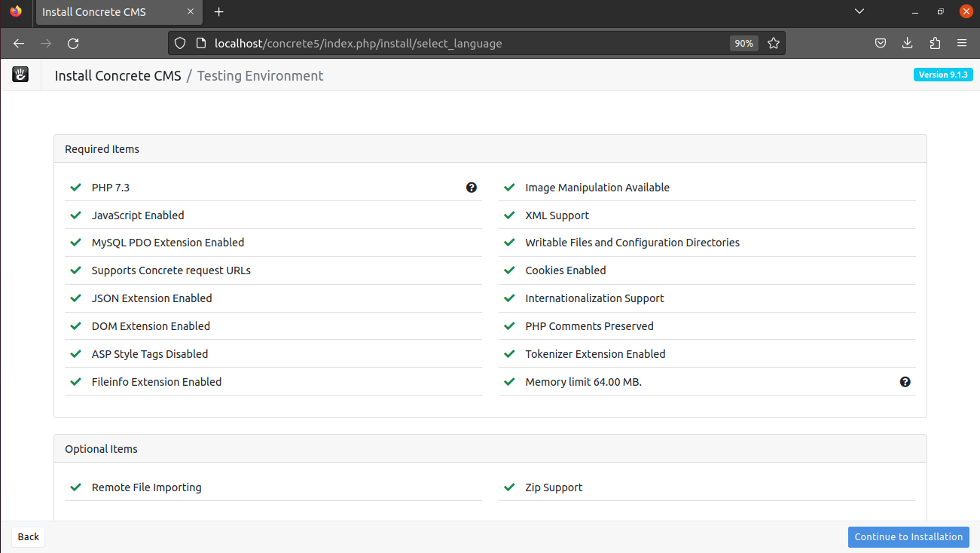Click the browser forward arrow
Screen dimensions: 980x553
pyautogui.click(x=46, y=44)
